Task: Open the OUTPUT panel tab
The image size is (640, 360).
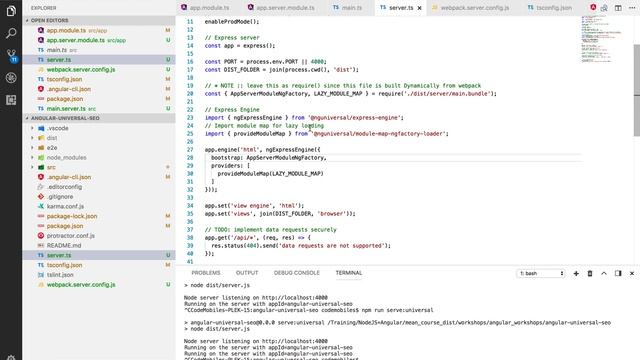Action: (247, 273)
